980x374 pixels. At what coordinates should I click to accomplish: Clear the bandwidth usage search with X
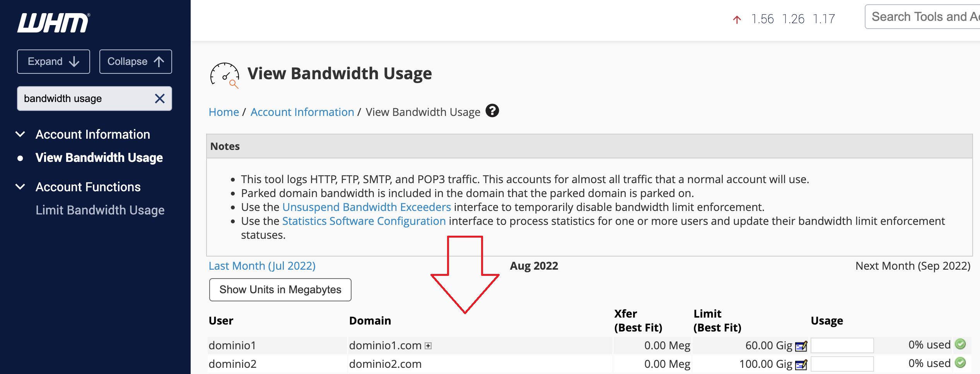[x=160, y=99]
